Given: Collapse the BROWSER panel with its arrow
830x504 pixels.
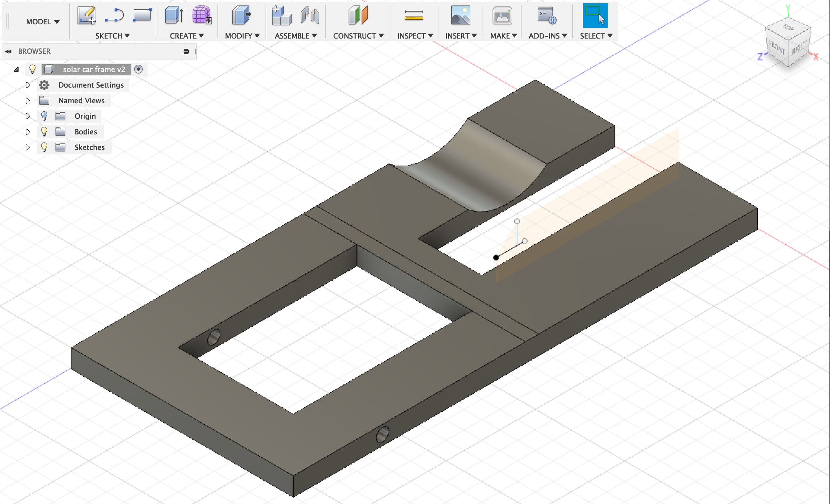Looking at the screenshot, I should point(8,51).
